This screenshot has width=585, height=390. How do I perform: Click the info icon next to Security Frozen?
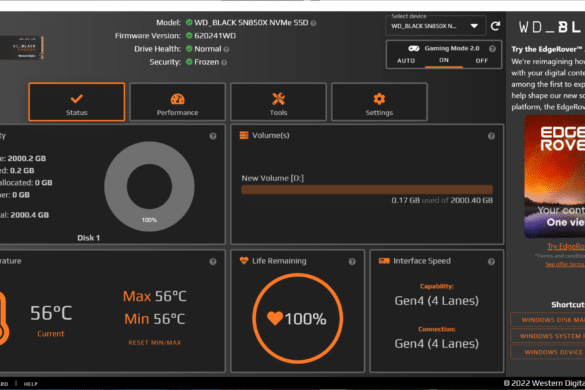[x=224, y=62]
